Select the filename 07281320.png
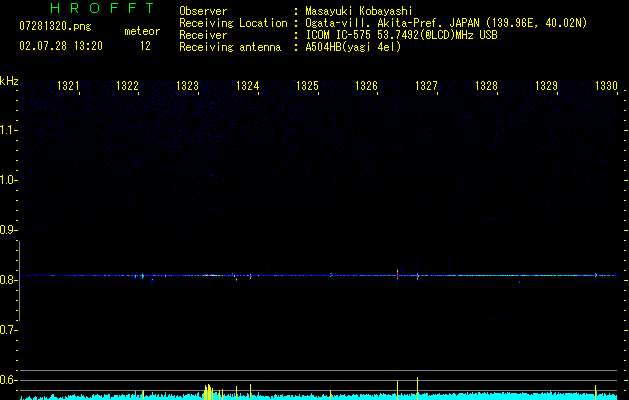The height and width of the screenshot is (400, 629). [55, 27]
